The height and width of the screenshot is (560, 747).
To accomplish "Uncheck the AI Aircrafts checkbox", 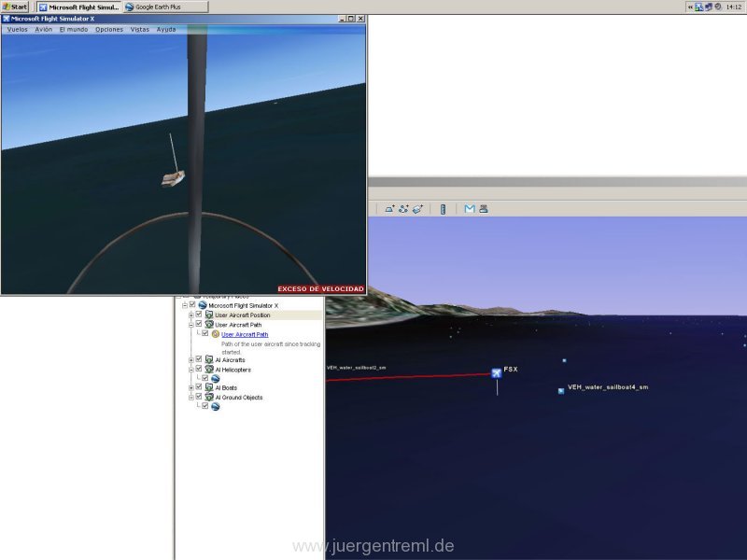I will [199, 359].
